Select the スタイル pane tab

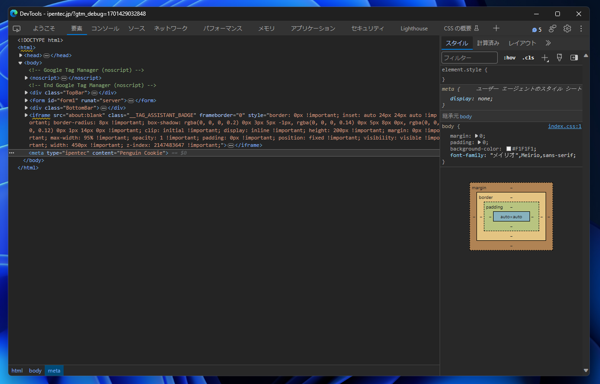pyautogui.click(x=457, y=43)
